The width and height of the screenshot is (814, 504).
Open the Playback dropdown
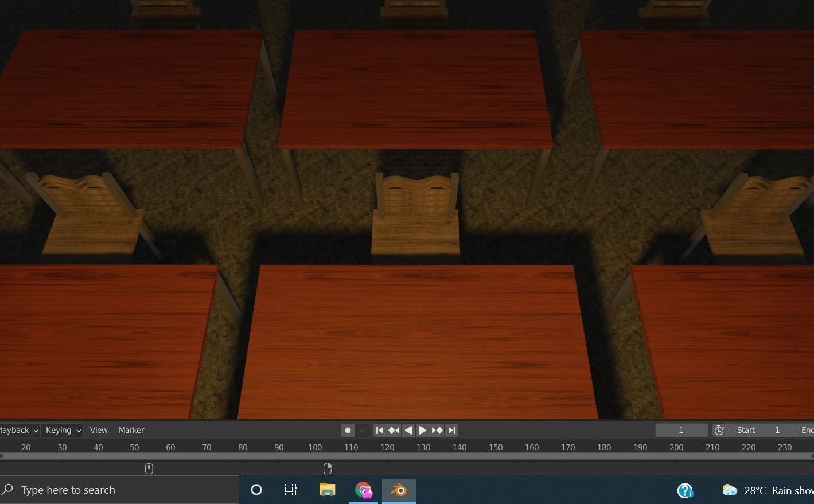16,430
